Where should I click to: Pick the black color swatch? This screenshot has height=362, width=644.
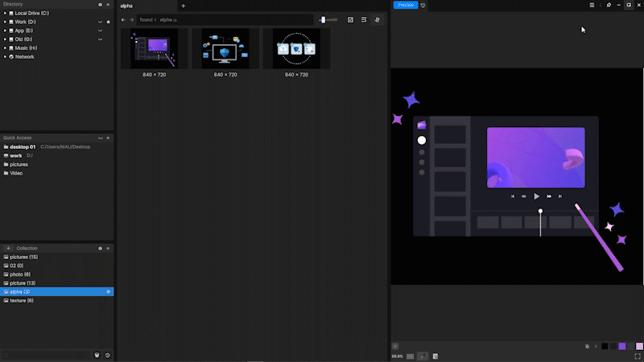pyautogui.click(x=605, y=347)
